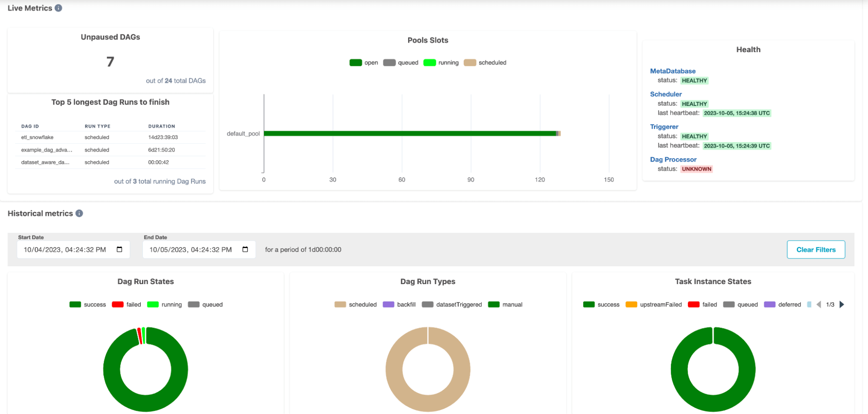Viewport: 868px width, 414px height.
Task: Click the Live Metrics info icon
Action: pos(59,8)
